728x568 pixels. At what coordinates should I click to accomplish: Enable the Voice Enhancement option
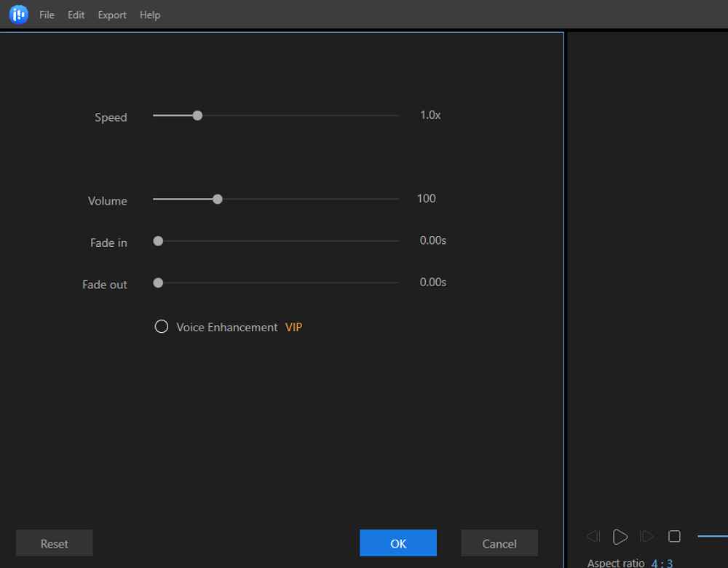[x=162, y=327]
